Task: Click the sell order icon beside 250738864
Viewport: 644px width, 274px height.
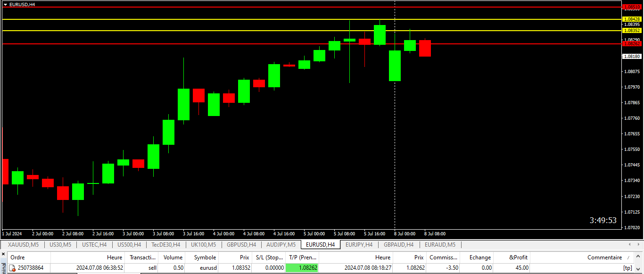Action: tap(13, 268)
